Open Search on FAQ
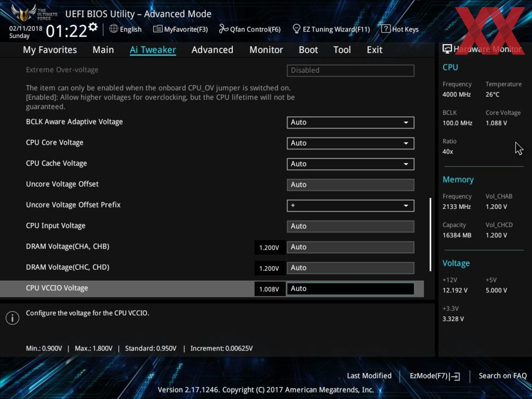Screen dimensions: 532x399 (503, 376)
